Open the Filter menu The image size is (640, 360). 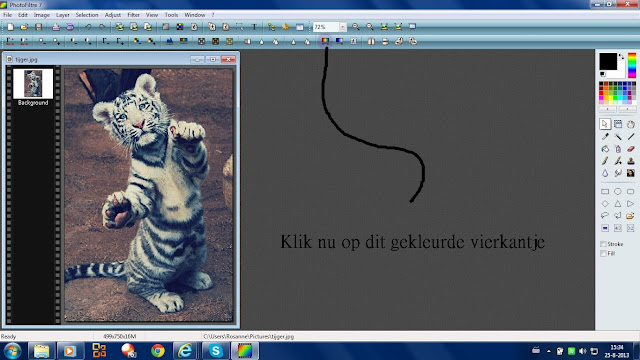[133, 15]
